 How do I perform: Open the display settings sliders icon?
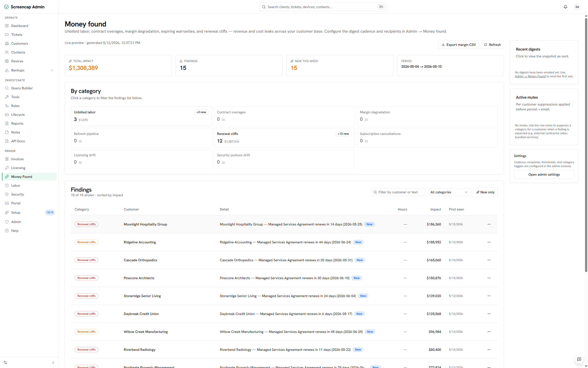pos(5,363)
